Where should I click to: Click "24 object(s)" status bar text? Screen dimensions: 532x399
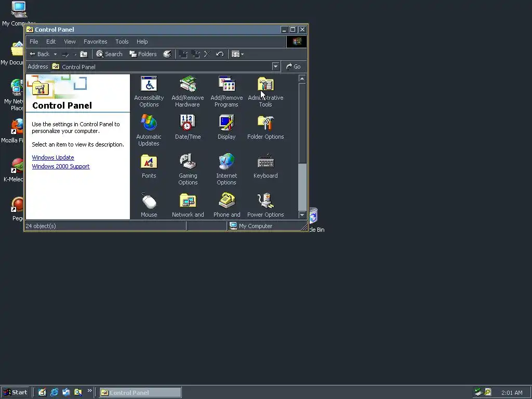[x=41, y=226]
